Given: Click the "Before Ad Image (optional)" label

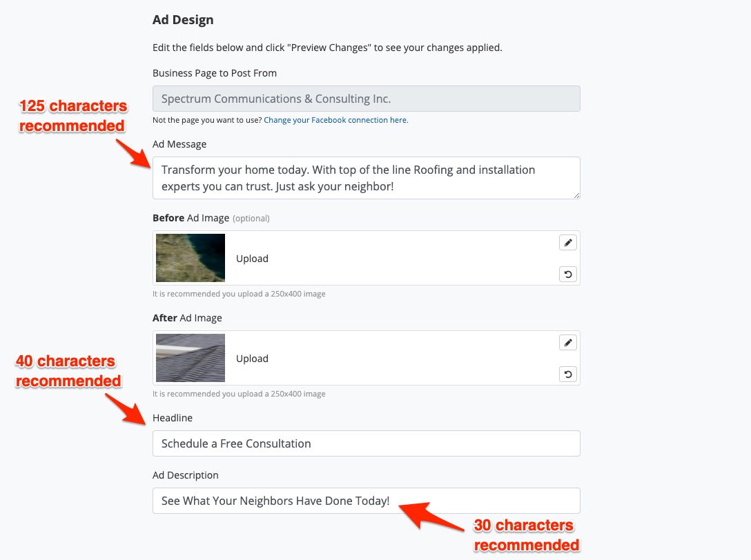Looking at the screenshot, I should click(211, 218).
